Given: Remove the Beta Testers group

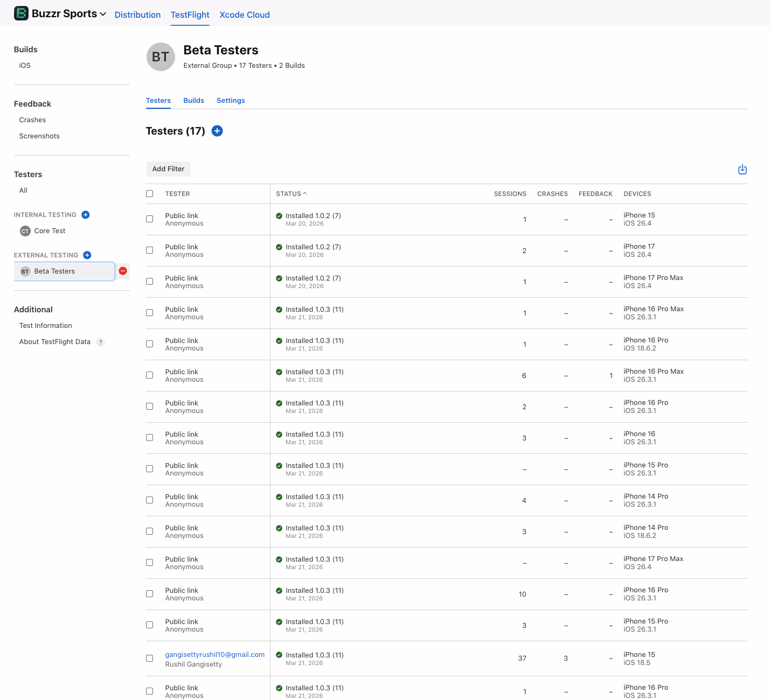Looking at the screenshot, I should click(x=123, y=271).
